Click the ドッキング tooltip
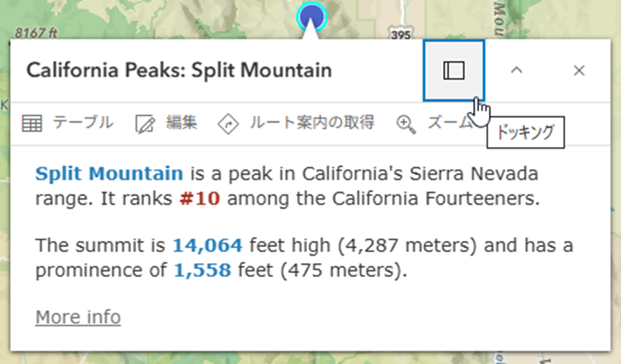This screenshot has height=364, width=621. [x=525, y=133]
